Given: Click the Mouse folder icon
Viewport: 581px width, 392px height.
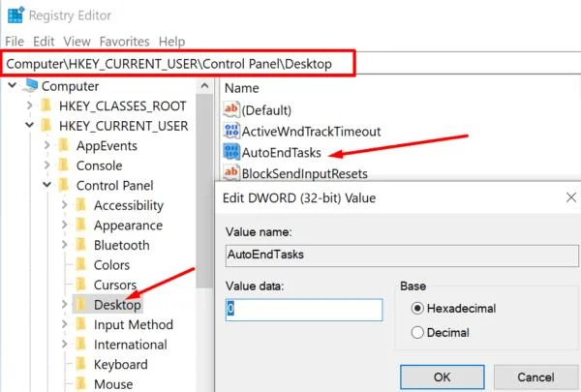Looking at the screenshot, I should click(80, 384).
